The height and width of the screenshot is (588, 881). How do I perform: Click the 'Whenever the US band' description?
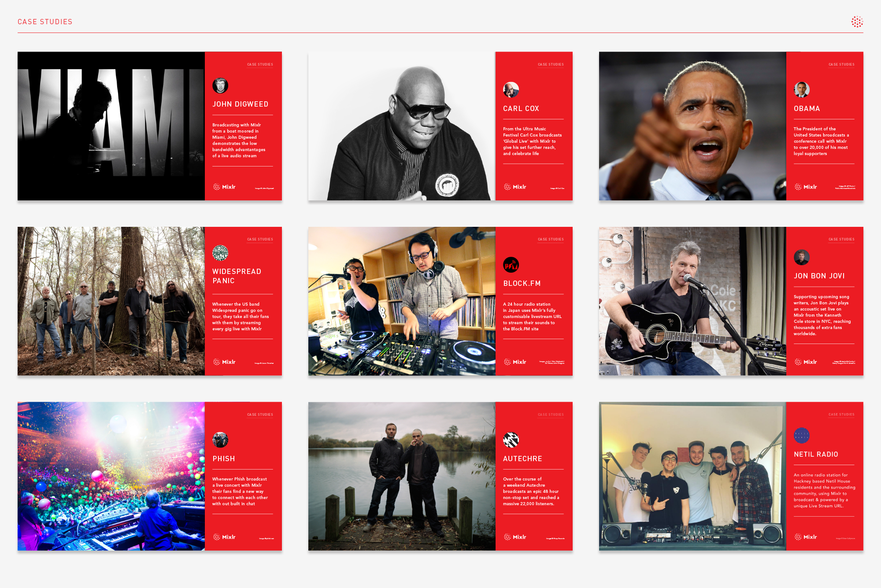(x=241, y=317)
